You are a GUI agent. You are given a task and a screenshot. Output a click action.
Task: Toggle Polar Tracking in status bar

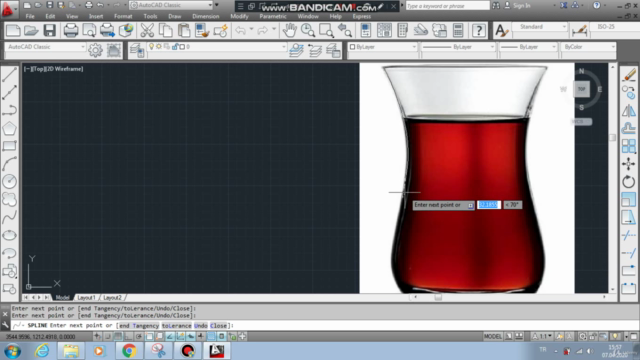139,336
